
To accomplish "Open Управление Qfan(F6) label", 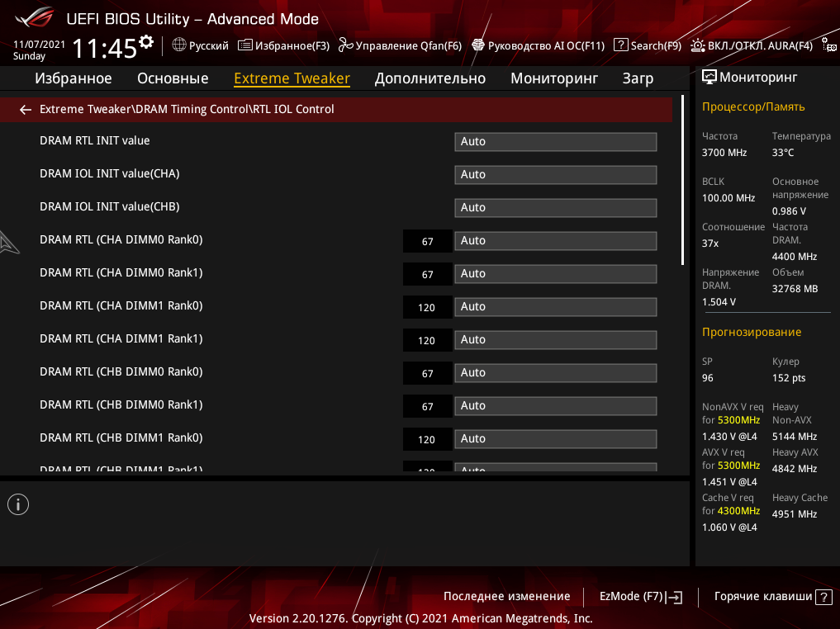I will pyautogui.click(x=409, y=45).
